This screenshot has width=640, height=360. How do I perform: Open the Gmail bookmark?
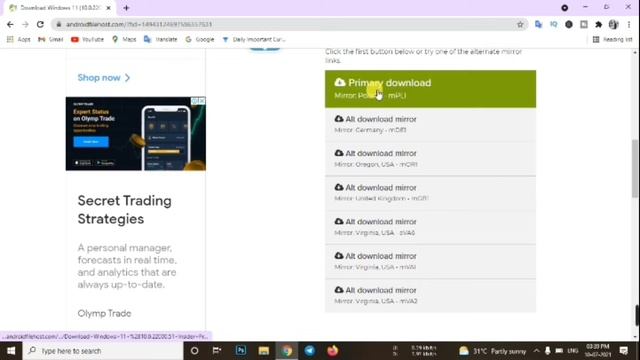coord(51,39)
